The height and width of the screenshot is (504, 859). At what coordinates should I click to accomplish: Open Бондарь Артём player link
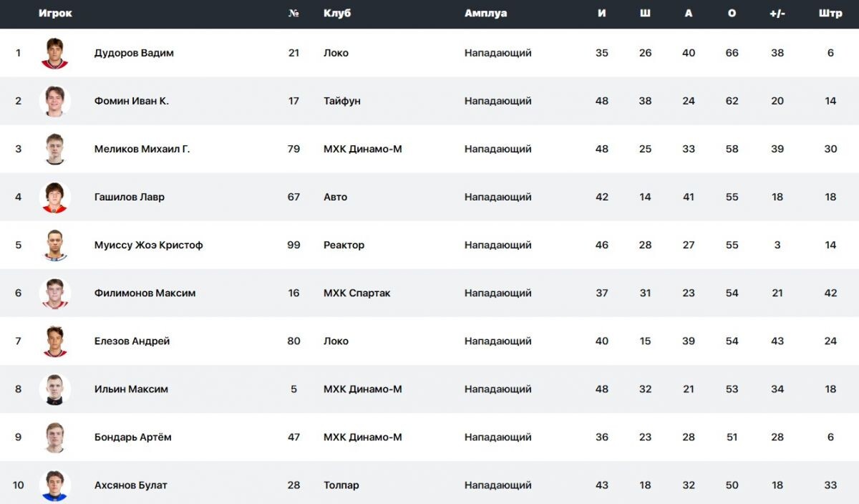[x=132, y=437]
